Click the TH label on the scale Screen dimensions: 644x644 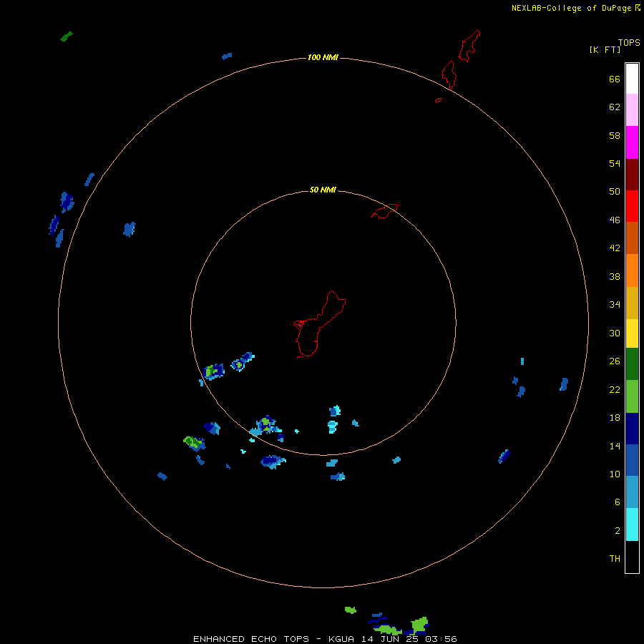pyautogui.click(x=615, y=559)
